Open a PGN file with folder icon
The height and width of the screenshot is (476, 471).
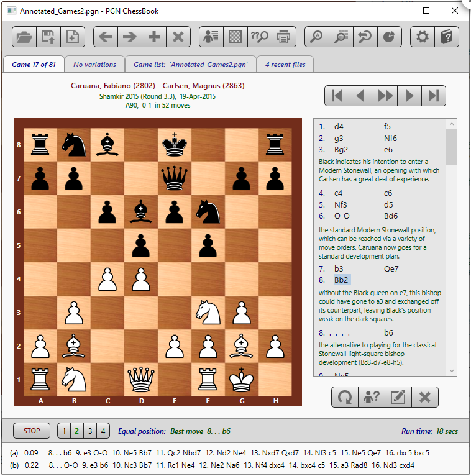tap(24, 37)
